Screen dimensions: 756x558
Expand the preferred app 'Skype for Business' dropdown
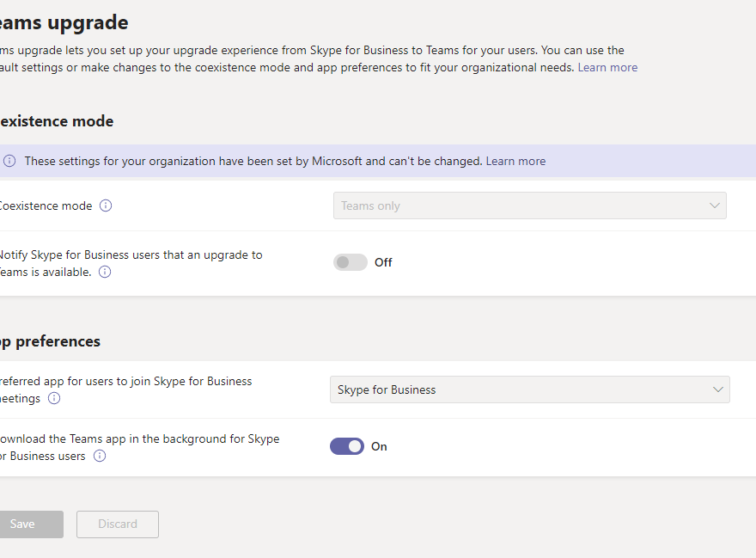pyautogui.click(x=530, y=389)
